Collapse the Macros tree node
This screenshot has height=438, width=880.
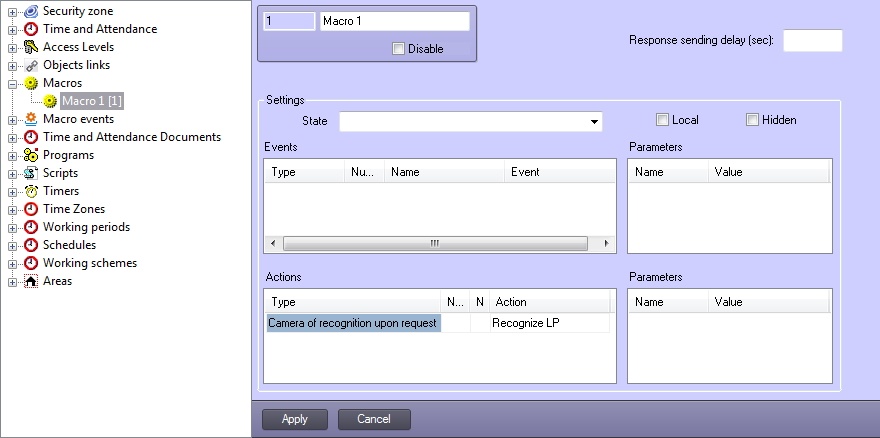12,84
